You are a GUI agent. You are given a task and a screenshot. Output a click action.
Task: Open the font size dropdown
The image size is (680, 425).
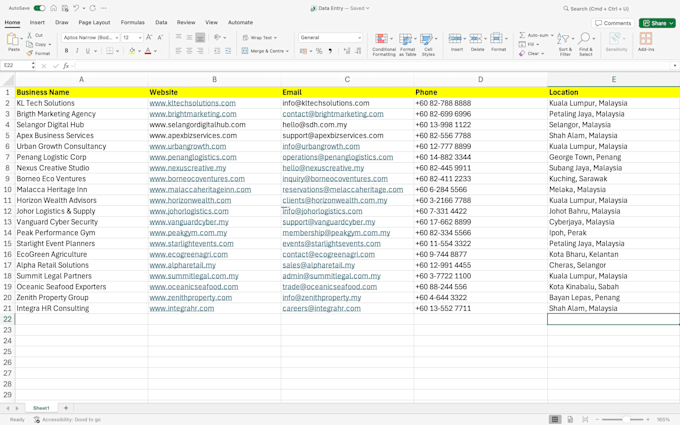coord(140,38)
